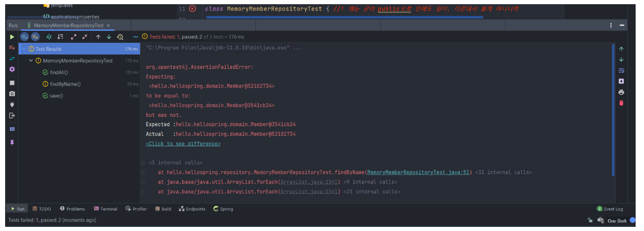Image resolution: width=644 pixels, height=231 pixels.
Task: Toggle auto-test rerun icon
Action: [x=12, y=59]
